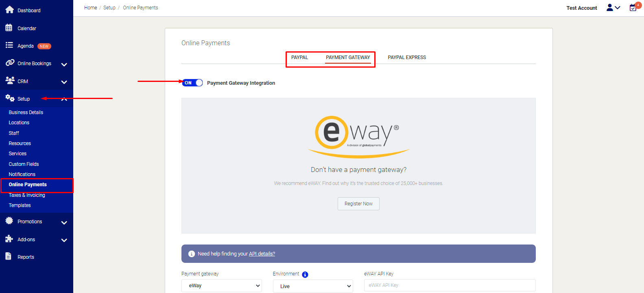Click the Setup breadcrumb link
644x293 pixels.
[x=109, y=8]
